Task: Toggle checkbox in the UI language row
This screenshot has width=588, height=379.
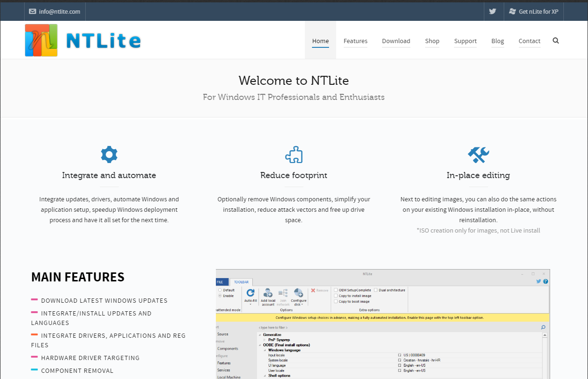Action: point(400,365)
